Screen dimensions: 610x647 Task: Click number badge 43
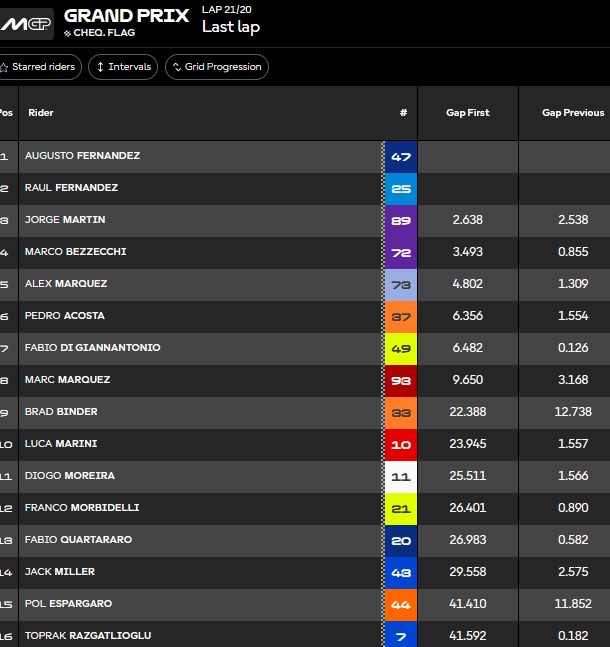tap(401, 573)
